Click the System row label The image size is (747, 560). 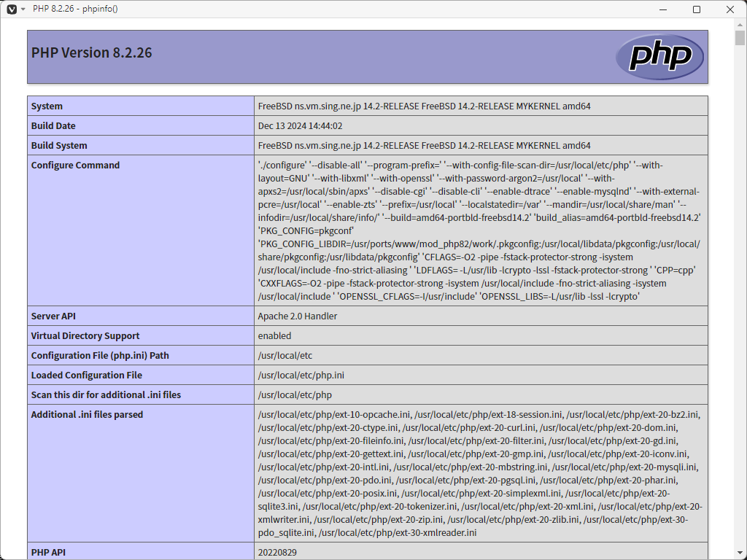pos(47,106)
